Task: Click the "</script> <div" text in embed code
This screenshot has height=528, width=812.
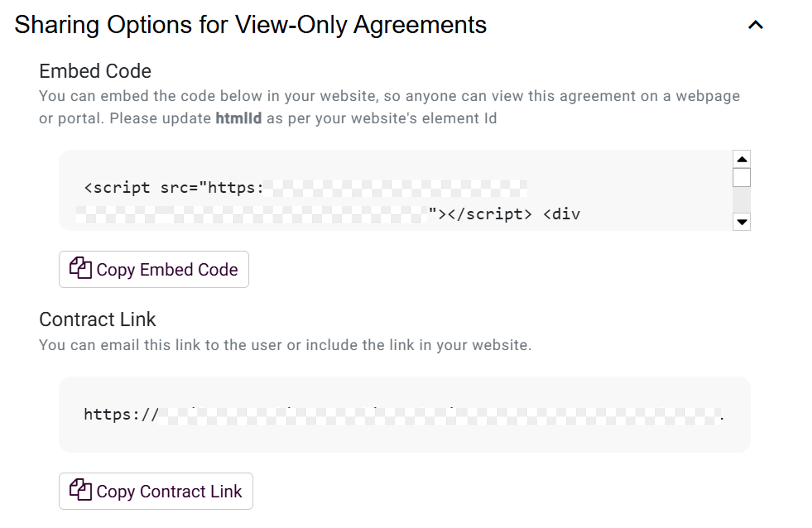Action: pyautogui.click(x=504, y=214)
